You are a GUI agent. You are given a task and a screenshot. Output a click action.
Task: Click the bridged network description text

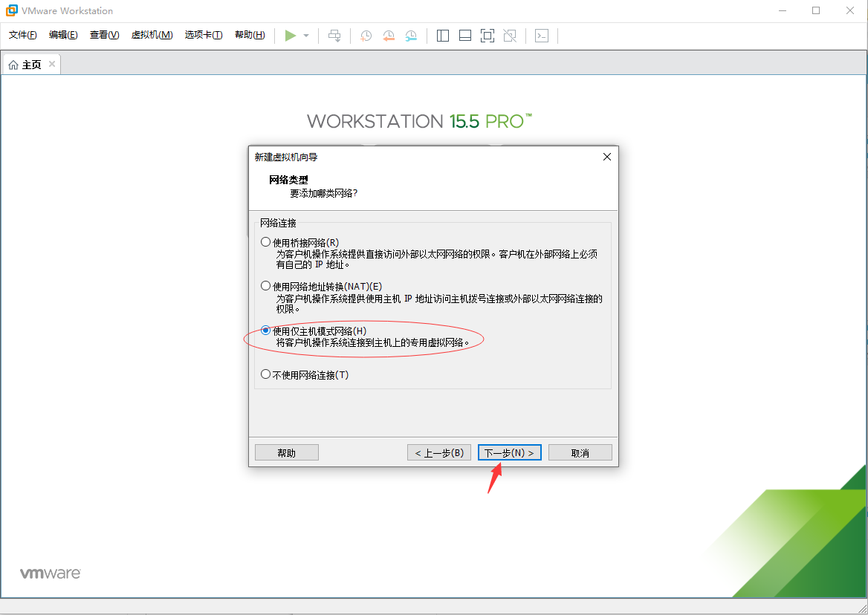click(437, 259)
